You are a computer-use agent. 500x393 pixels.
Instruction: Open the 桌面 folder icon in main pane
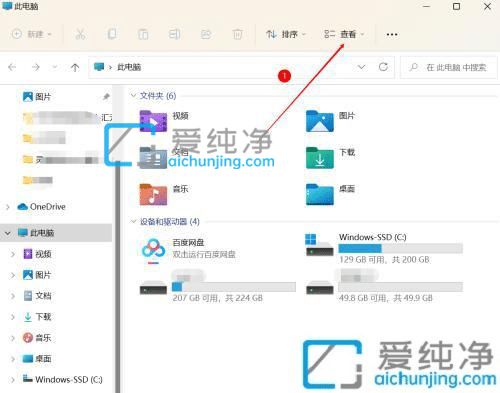(320, 194)
